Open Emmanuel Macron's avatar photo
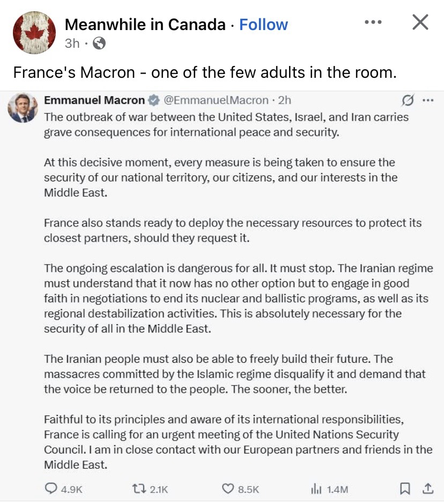This screenshot has height=504, width=444. point(23,107)
